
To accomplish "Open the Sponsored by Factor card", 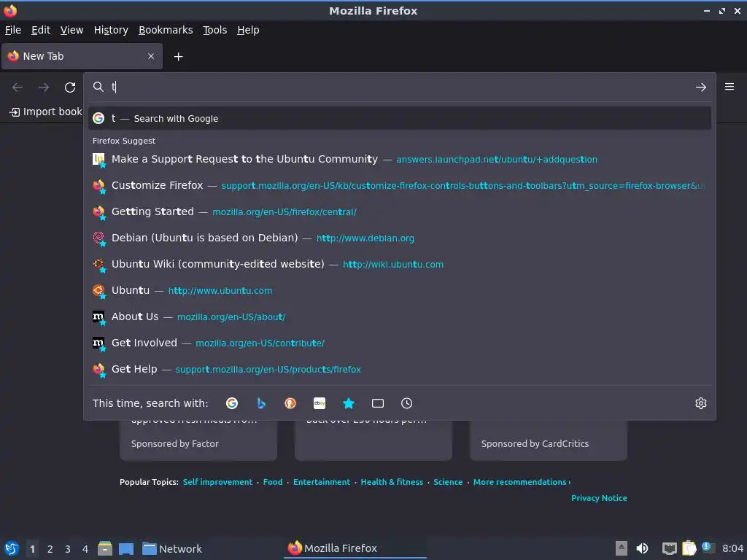I will pyautogui.click(x=198, y=440).
